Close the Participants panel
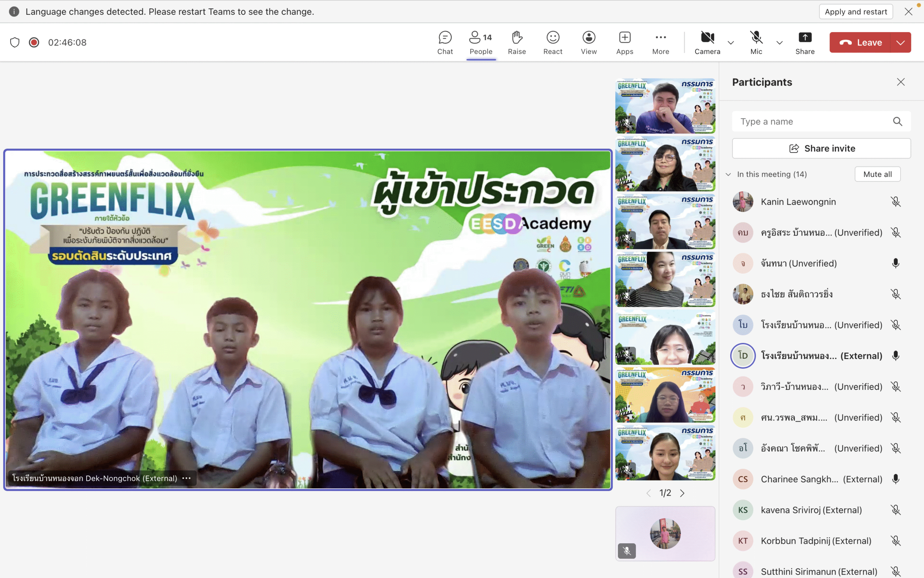 tap(901, 82)
